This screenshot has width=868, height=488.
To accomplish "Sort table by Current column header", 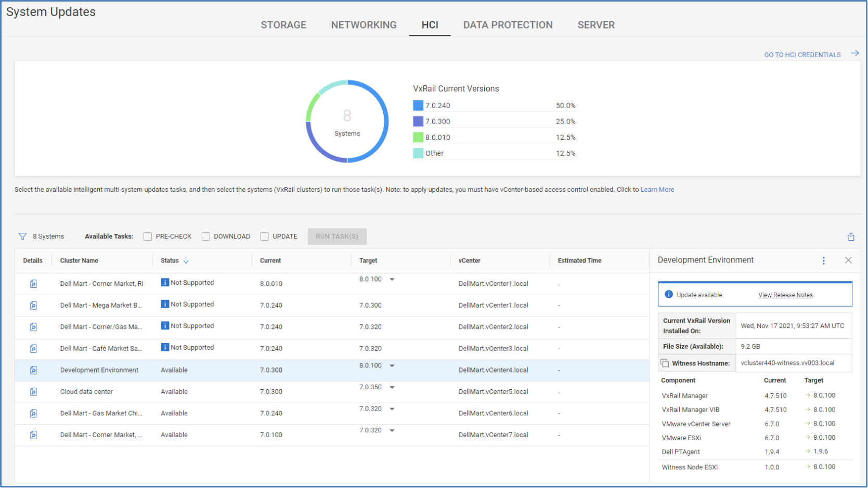I will (270, 261).
